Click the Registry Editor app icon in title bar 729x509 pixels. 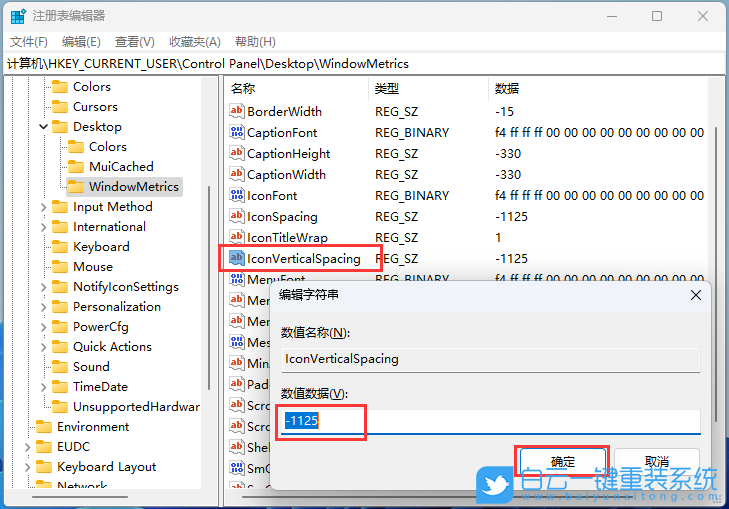click(x=18, y=16)
